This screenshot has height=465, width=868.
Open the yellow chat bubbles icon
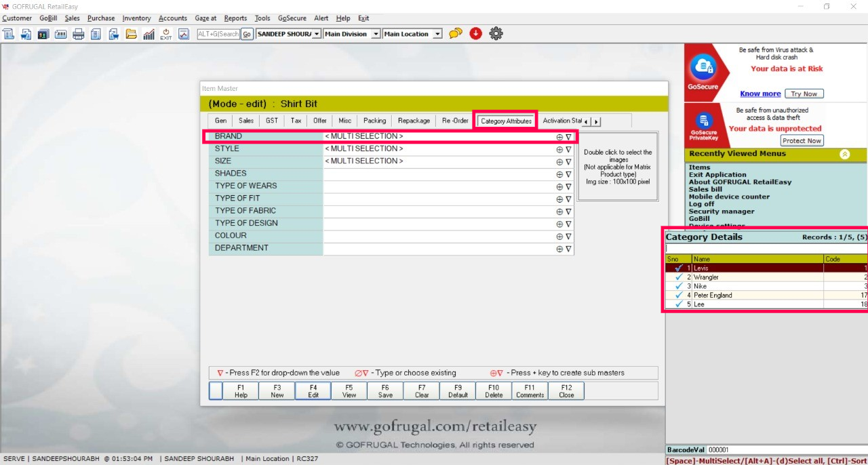click(x=456, y=33)
